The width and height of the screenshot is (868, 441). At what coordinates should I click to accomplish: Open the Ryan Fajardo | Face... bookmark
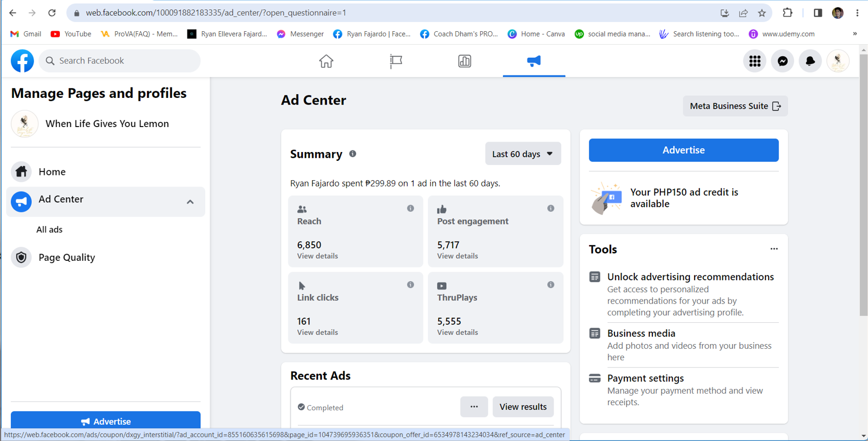coord(372,34)
